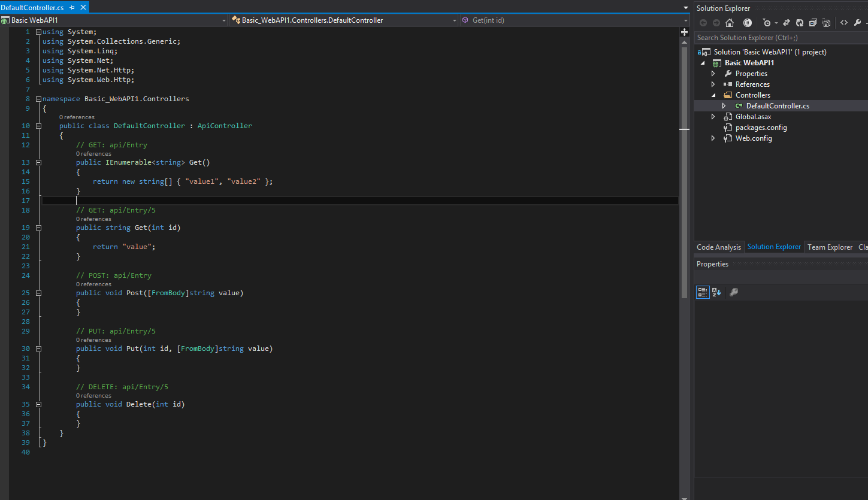The image size is (868, 500).
Task: Click the Refresh icon in Solution Explorer
Action: [x=800, y=23]
